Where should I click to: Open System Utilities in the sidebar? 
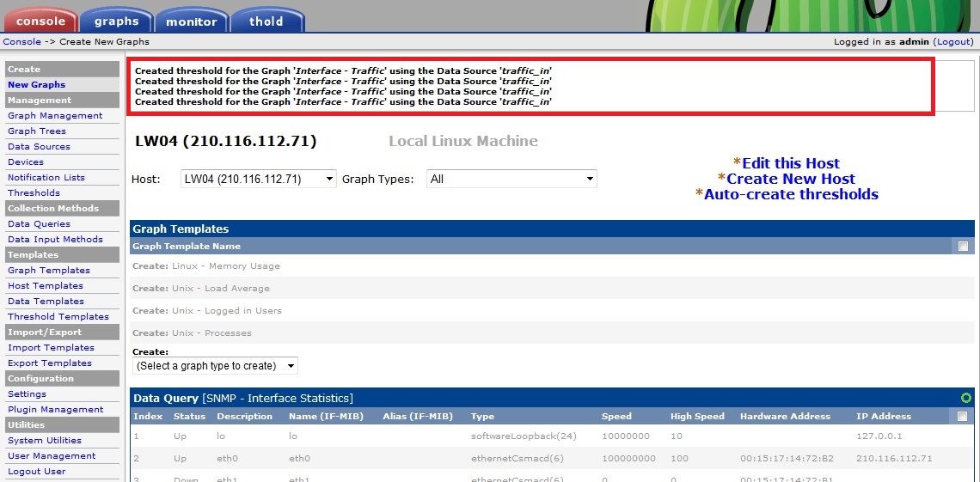(x=45, y=440)
